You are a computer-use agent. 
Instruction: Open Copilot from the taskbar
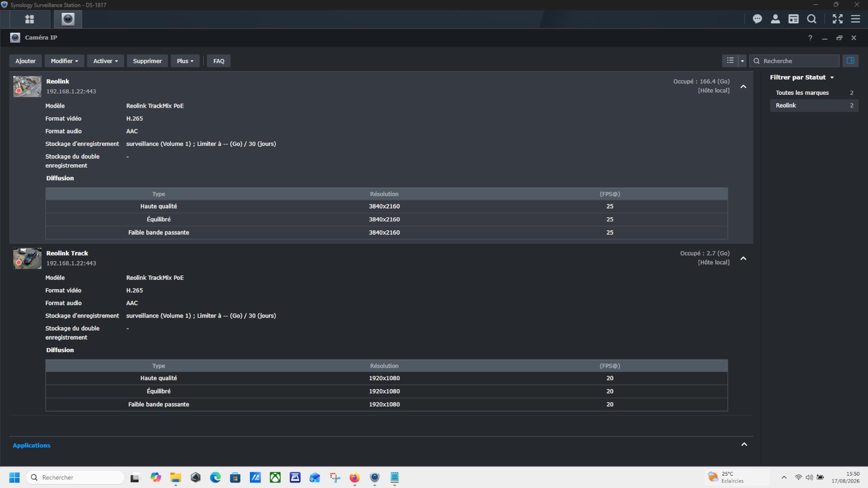click(156, 477)
